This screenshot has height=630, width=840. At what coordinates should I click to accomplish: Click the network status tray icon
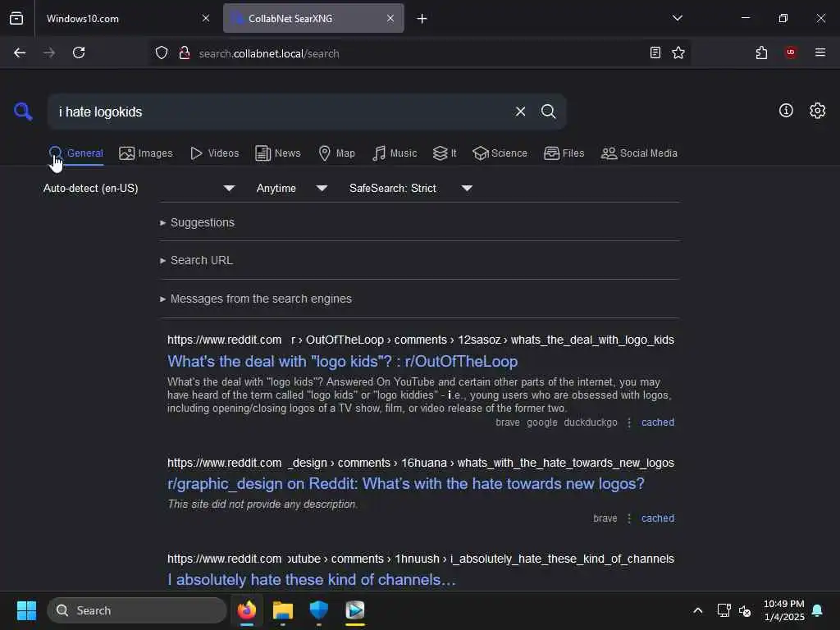tap(724, 610)
